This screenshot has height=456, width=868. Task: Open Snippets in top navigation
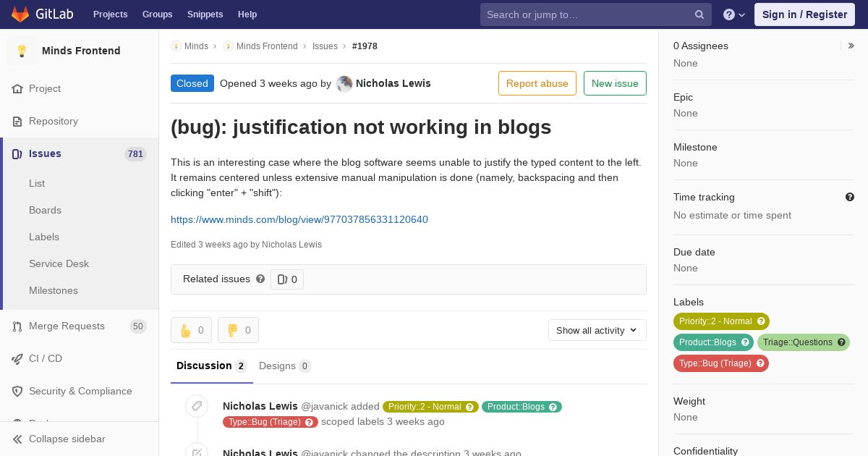coord(205,14)
